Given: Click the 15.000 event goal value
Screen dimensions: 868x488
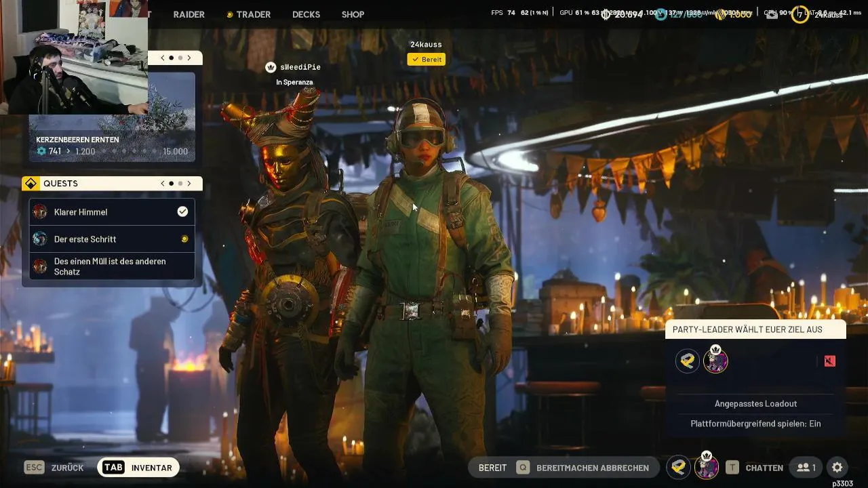Looking at the screenshot, I should click(x=176, y=151).
